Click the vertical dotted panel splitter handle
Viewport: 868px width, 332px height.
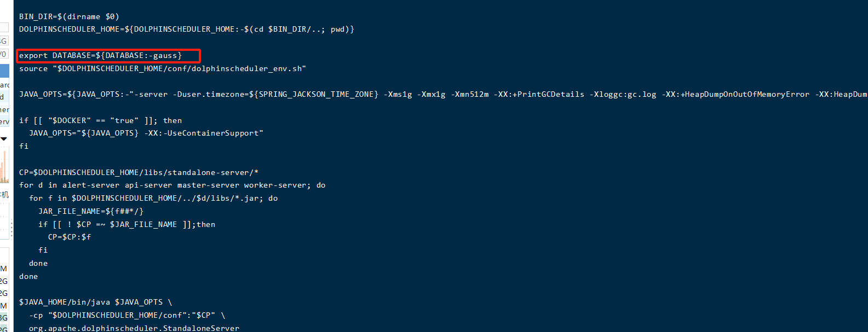click(x=12, y=229)
